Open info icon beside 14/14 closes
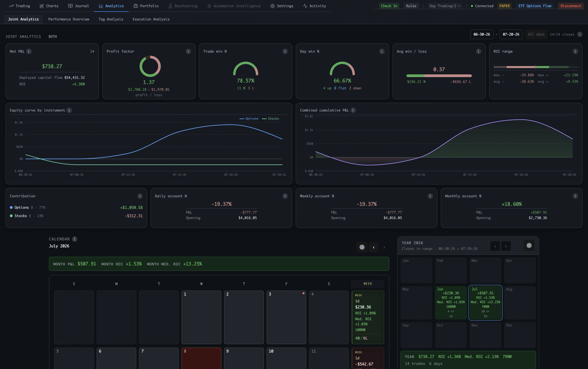Image resolution: width=588 pixels, height=369 pixels. tap(580, 34)
